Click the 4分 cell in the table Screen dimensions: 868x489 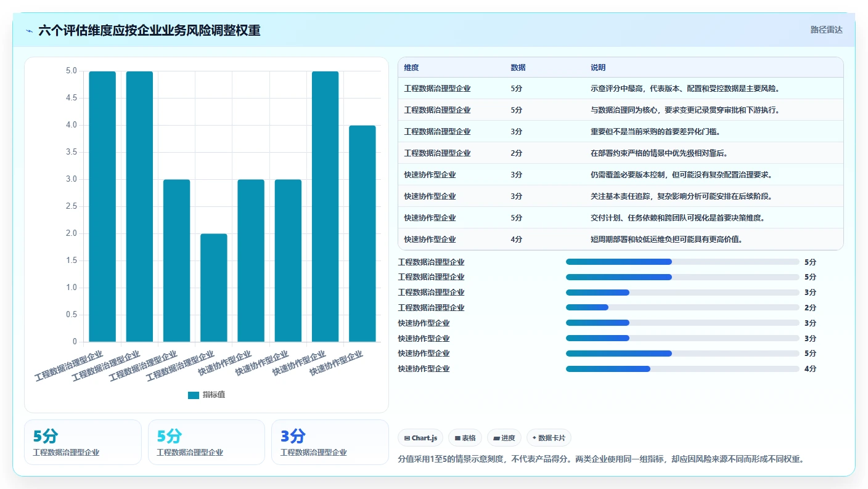(x=517, y=240)
